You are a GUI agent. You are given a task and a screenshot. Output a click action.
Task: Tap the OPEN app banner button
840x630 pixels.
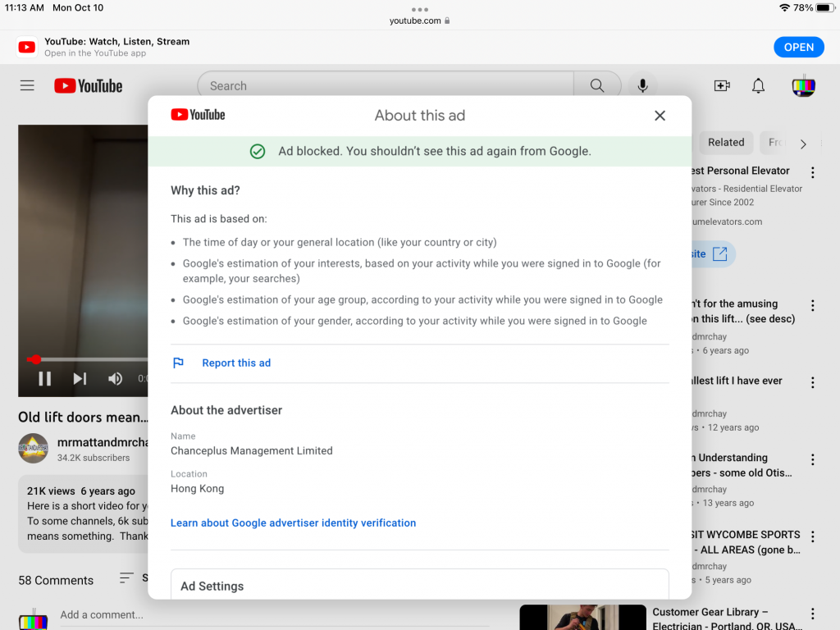click(x=798, y=47)
